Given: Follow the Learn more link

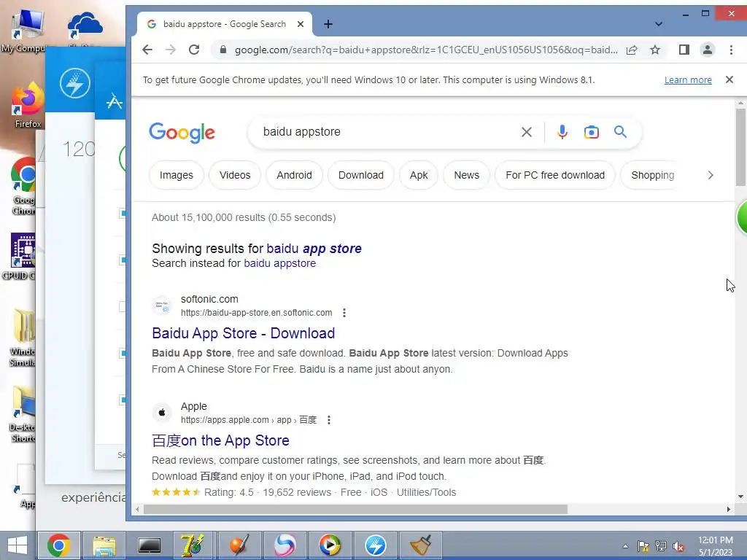Looking at the screenshot, I should point(688,80).
